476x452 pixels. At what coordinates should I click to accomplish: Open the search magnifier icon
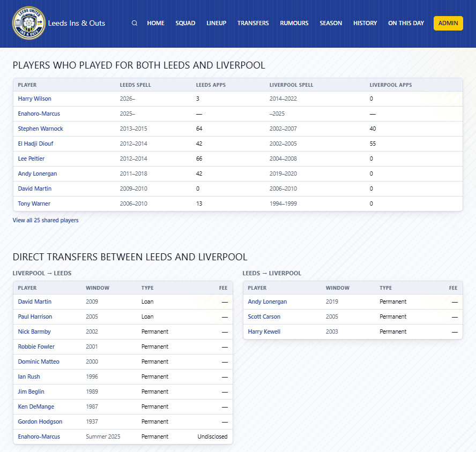[x=135, y=23]
